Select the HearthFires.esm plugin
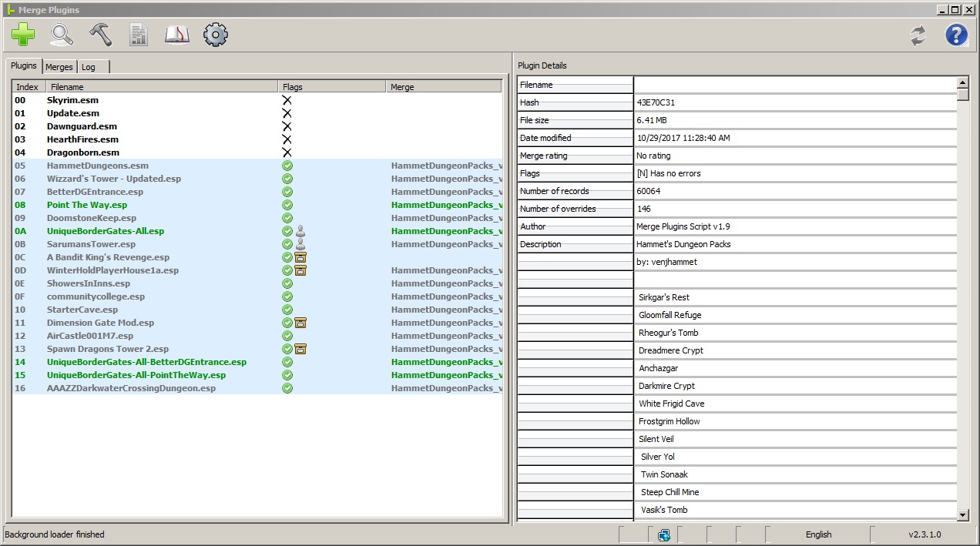Viewport: 980px width, 546px height. [x=257, y=139]
